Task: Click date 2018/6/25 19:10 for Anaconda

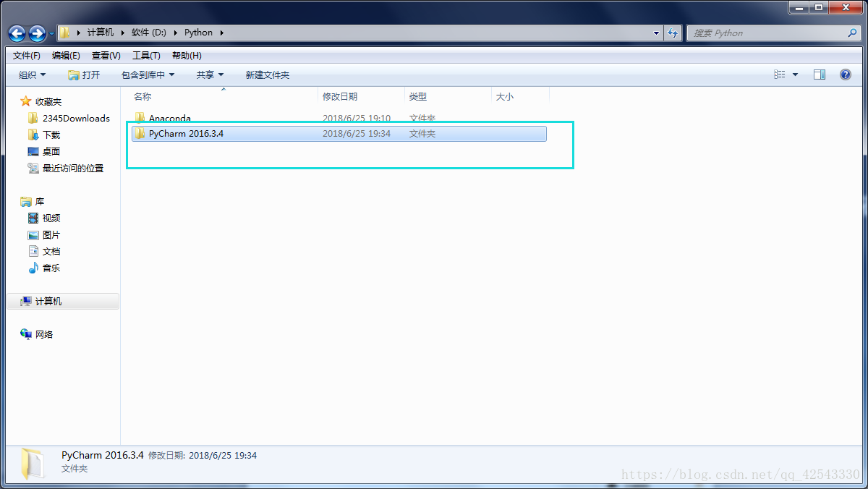Action: tap(357, 119)
